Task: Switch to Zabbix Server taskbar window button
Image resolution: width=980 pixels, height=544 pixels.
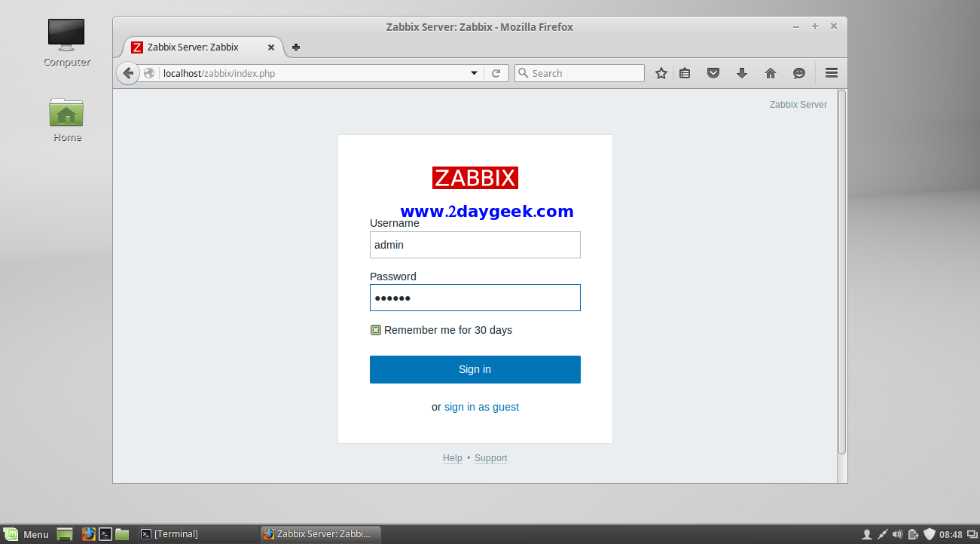Action: [x=320, y=534]
